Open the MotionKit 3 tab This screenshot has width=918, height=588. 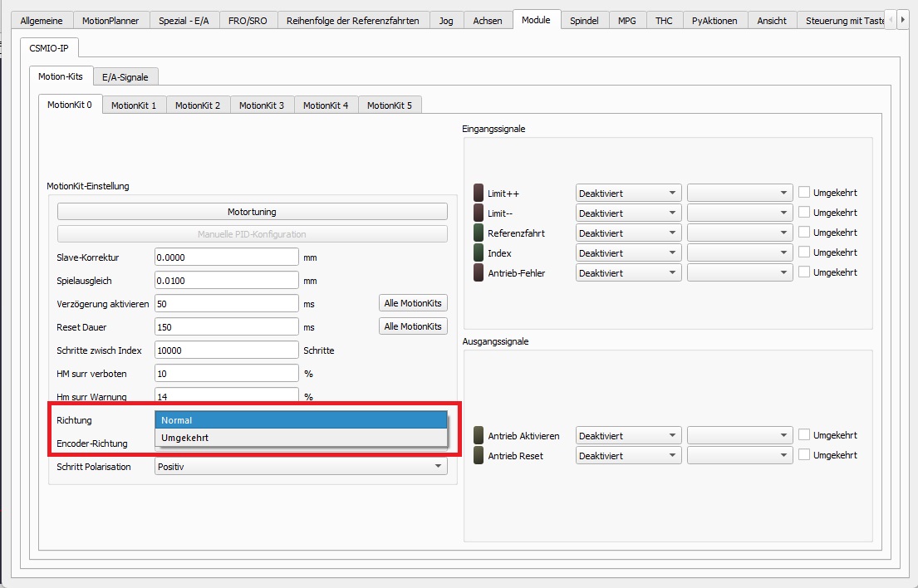pos(262,105)
